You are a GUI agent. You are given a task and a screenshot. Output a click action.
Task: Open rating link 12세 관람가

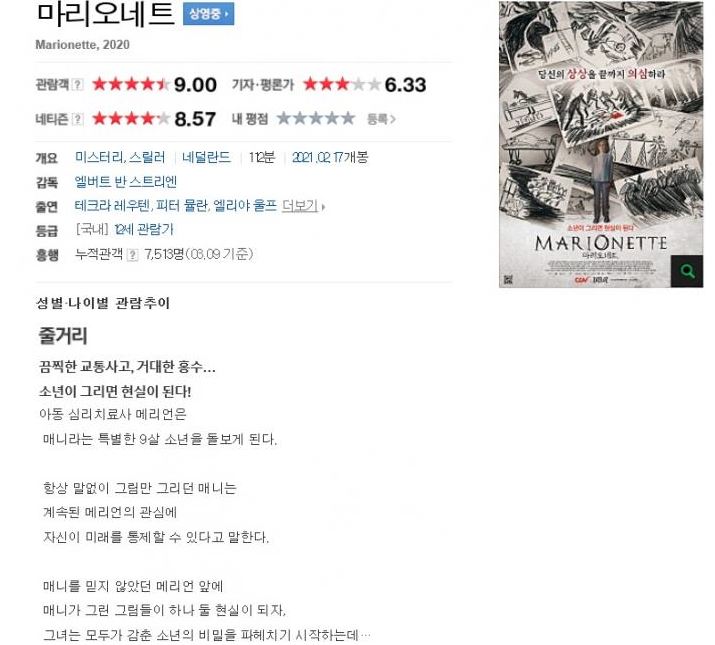tap(144, 229)
